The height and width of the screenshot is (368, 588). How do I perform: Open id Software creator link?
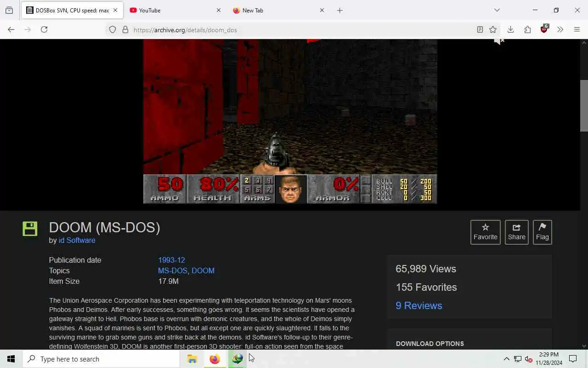(x=77, y=240)
